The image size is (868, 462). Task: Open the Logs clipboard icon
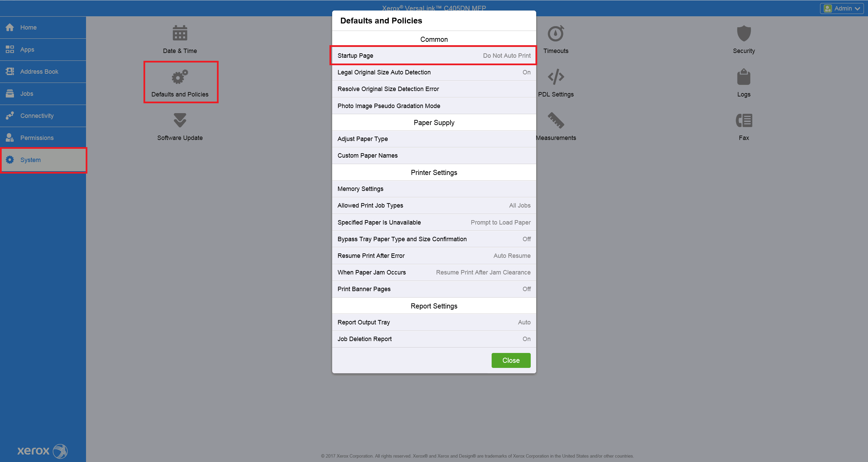(x=744, y=77)
